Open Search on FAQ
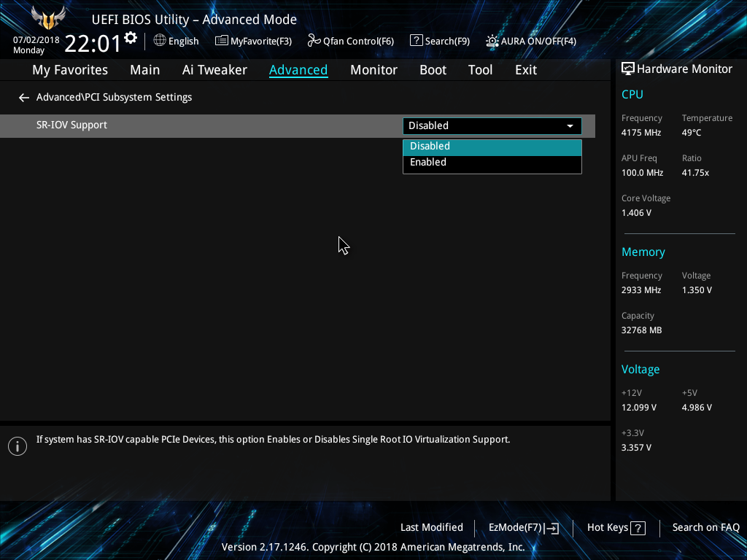The image size is (747, 560). [x=706, y=528]
